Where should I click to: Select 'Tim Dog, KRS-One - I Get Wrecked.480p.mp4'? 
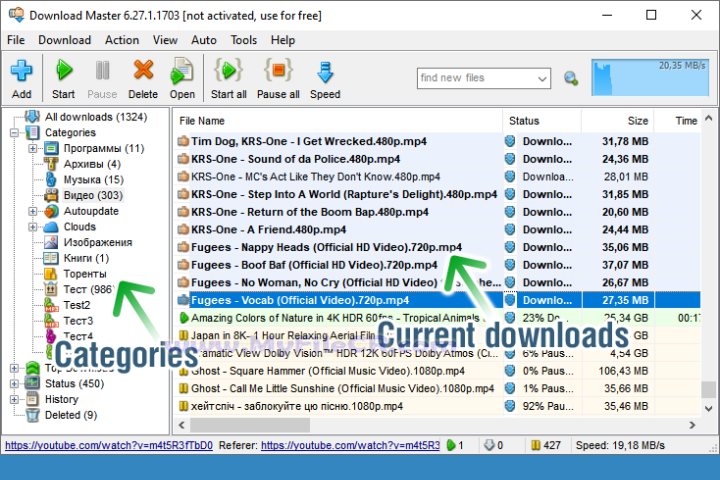click(309, 141)
